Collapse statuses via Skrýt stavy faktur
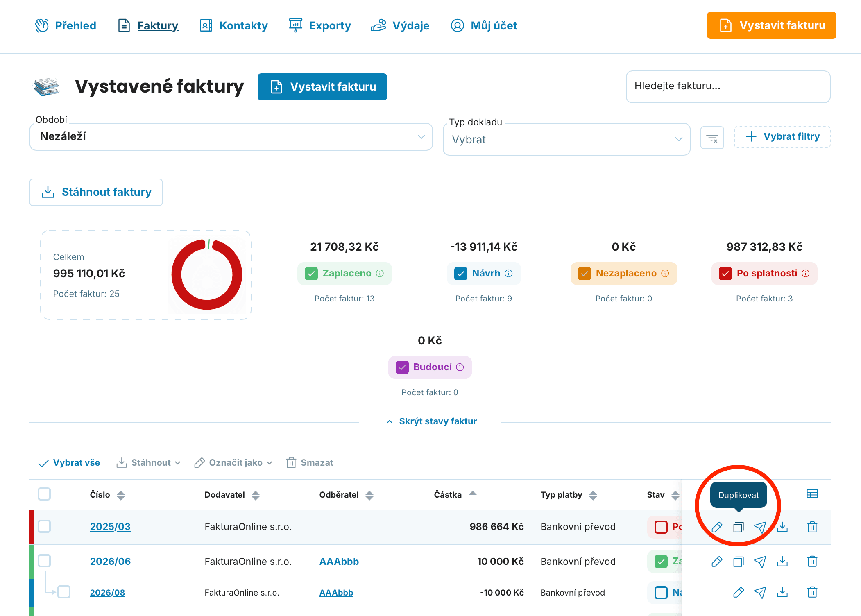861x616 pixels. tap(432, 421)
